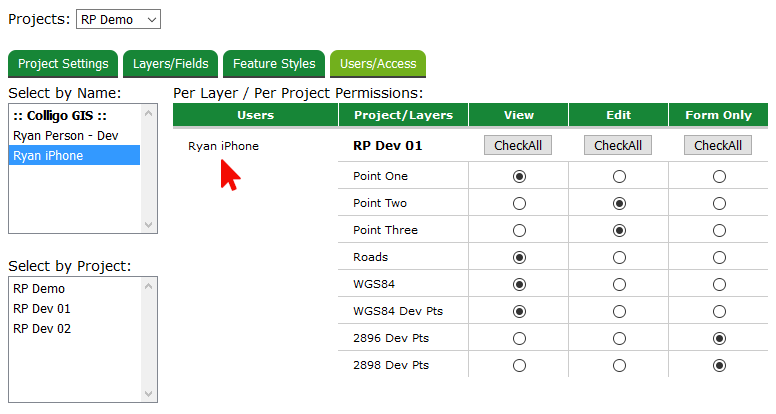Switch to the Project Settings tab
Image resolution: width=776 pixels, height=414 pixels.
(63, 64)
